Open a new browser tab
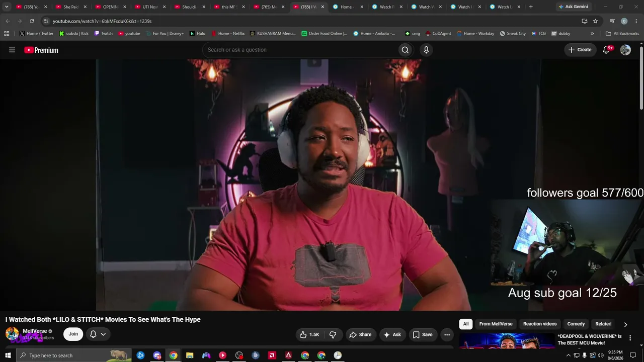644x362 pixels. tap(531, 7)
